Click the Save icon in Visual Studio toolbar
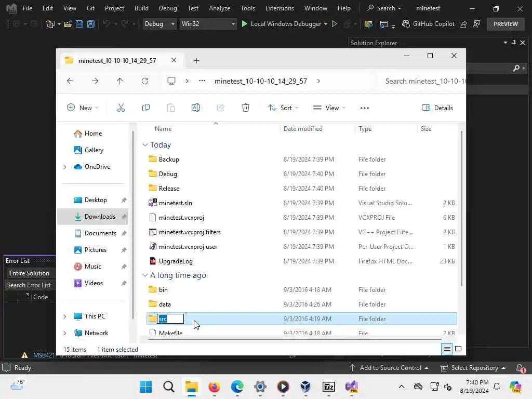 79,24
